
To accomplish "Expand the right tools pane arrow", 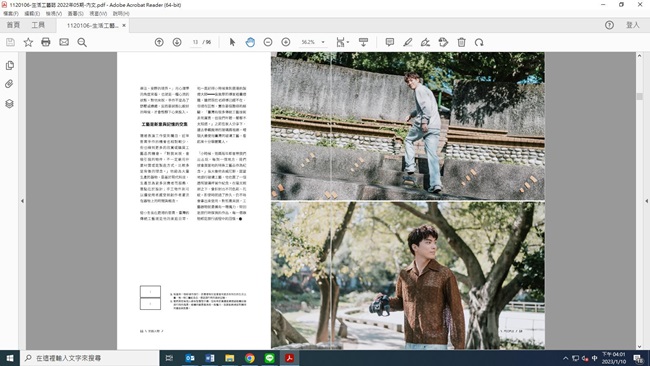I will coord(646,201).
